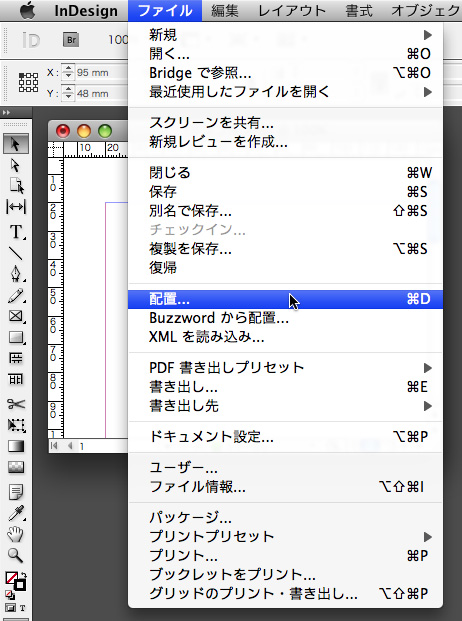Select the Gap tool
Screen dimensions: 462x621
point(16,206)
